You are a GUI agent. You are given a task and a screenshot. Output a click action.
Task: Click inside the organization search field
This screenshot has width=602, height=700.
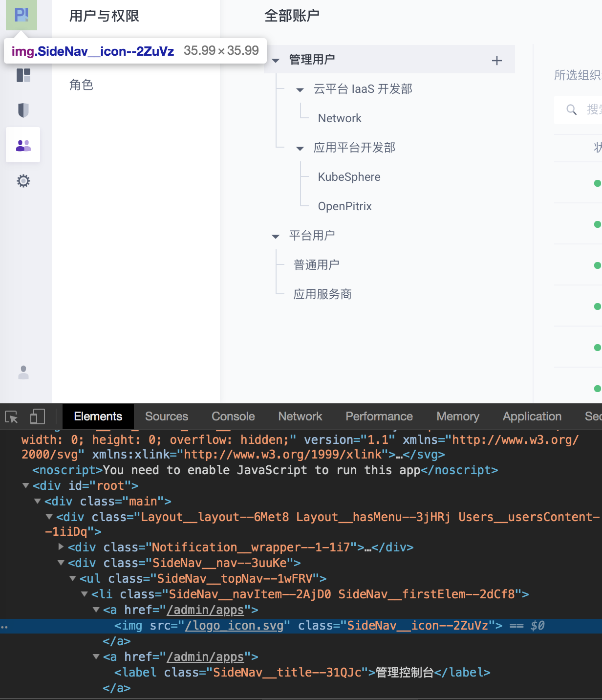[591, 109]
